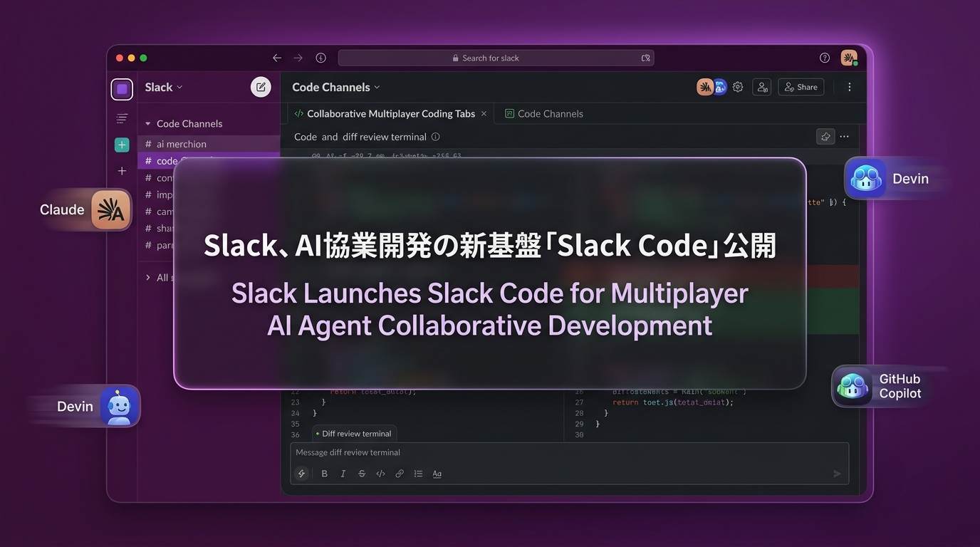
Task: Click info icon beside diff review terminal
Action: (x=436, y=137)
